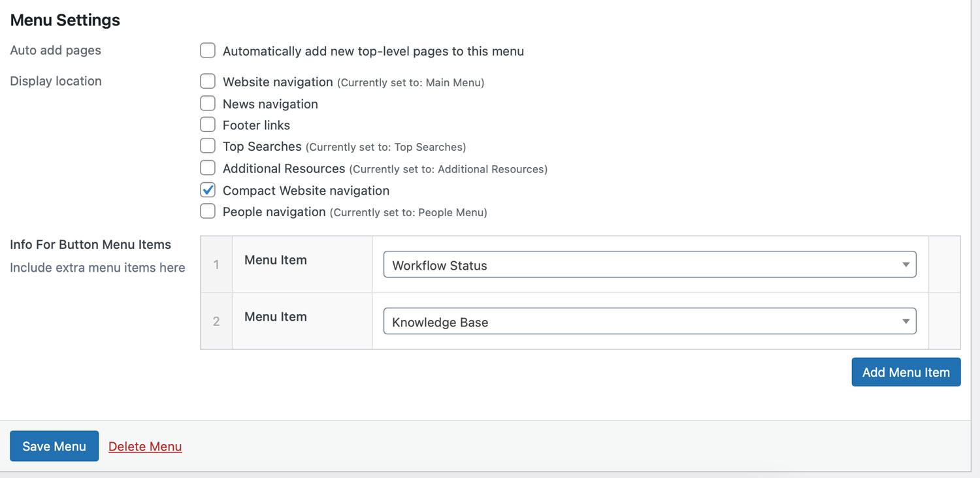
Task: Click the Menu Settings heading
Action: (x=65, y=20)
